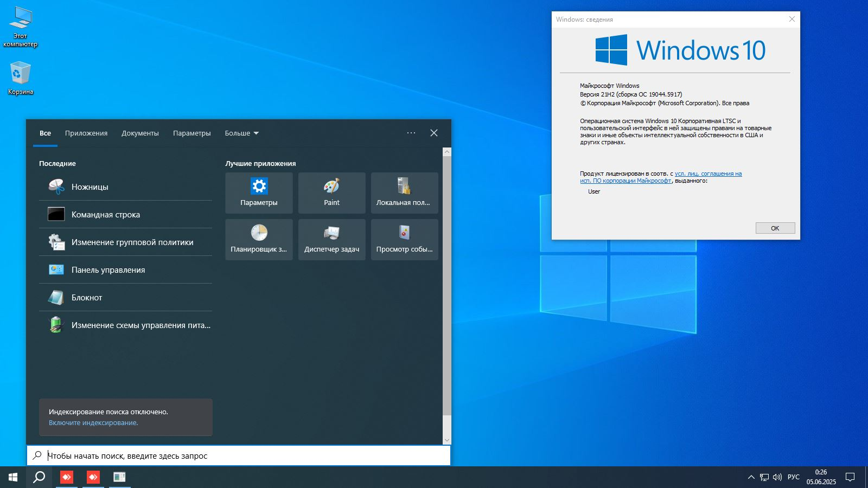Switch to the Приложения tab
Screen dimensions: 868x488
[86, 133]
